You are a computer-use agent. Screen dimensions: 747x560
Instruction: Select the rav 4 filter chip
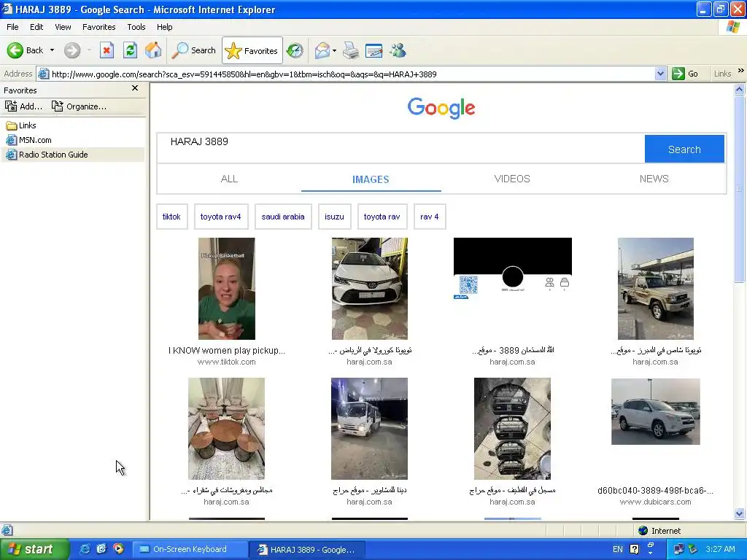tap(429, 217)
